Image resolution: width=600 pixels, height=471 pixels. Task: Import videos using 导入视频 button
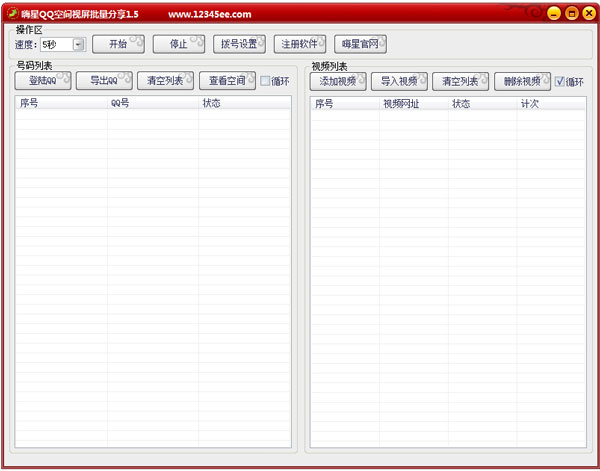(399, 81)
